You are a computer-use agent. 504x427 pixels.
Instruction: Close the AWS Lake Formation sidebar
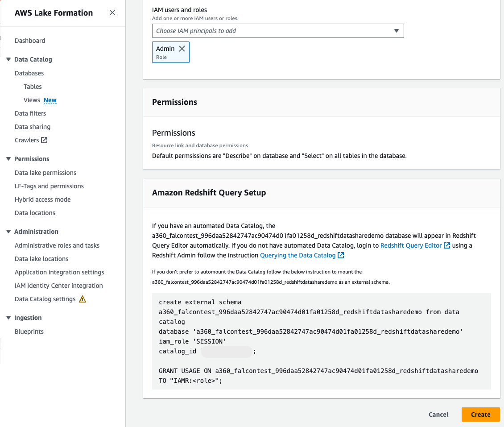coord(112,12)
